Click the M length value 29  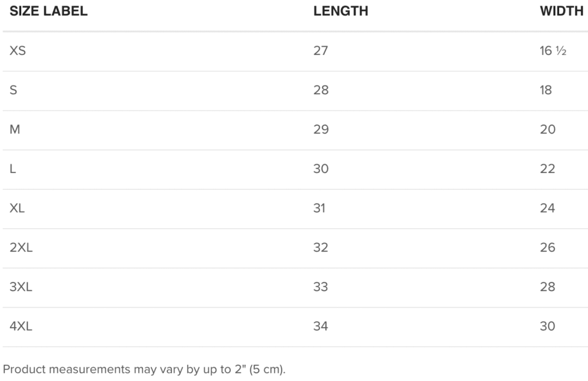[321, 130]
